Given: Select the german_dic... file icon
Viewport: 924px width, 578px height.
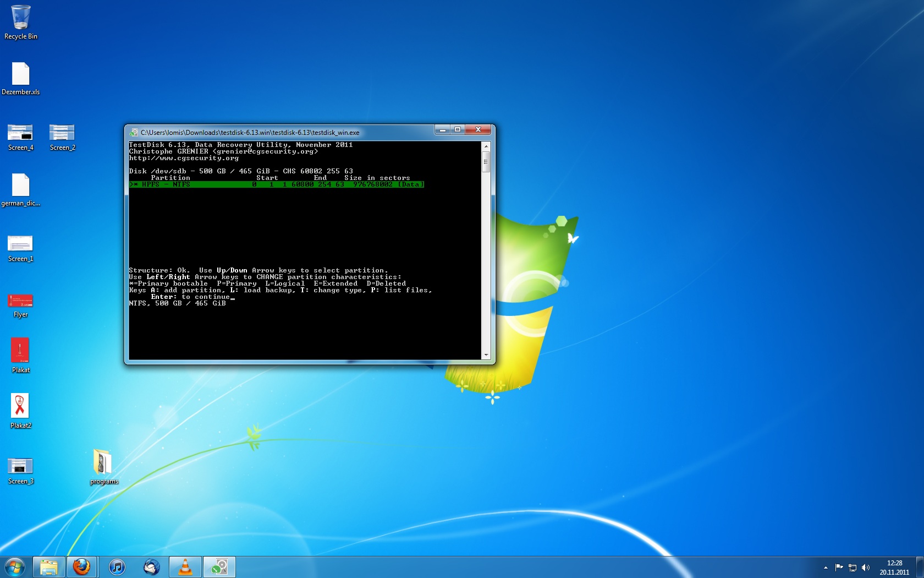Looking at the screenshot, I should point(21,189).
